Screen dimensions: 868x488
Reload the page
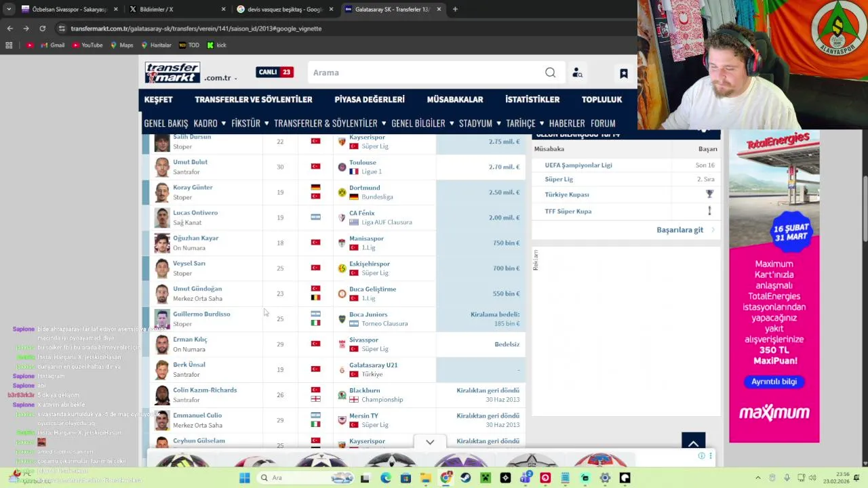(x=42, y=28)
